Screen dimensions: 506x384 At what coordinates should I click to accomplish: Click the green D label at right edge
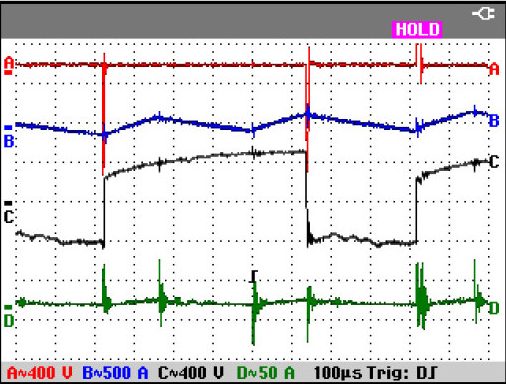[494, 309]
